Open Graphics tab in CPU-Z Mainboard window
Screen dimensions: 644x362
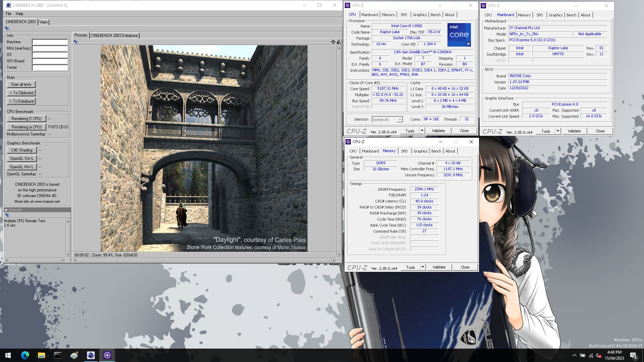(x=555, y=15)
